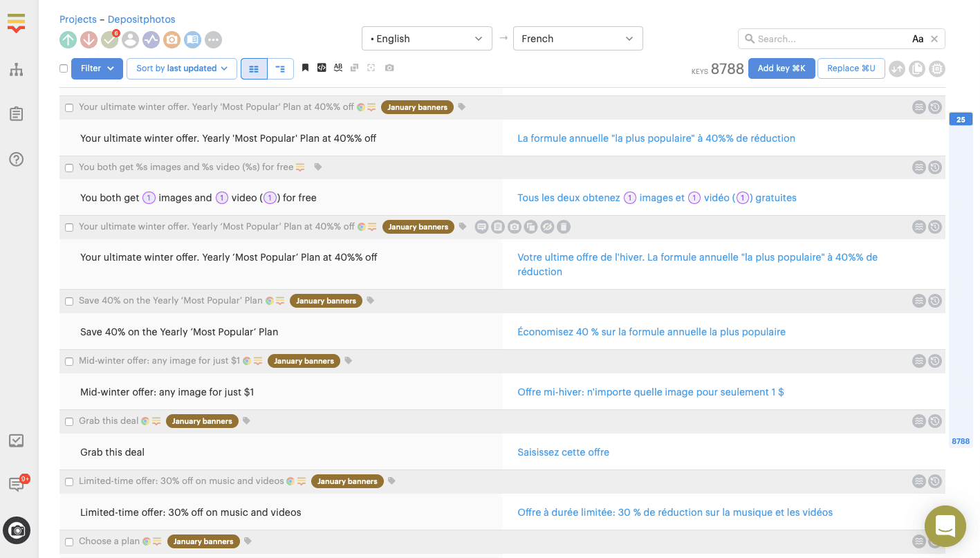Check the select-all keys checkbox beside Filter
Viewport: 980px width, 558px height.
[64, 68]
